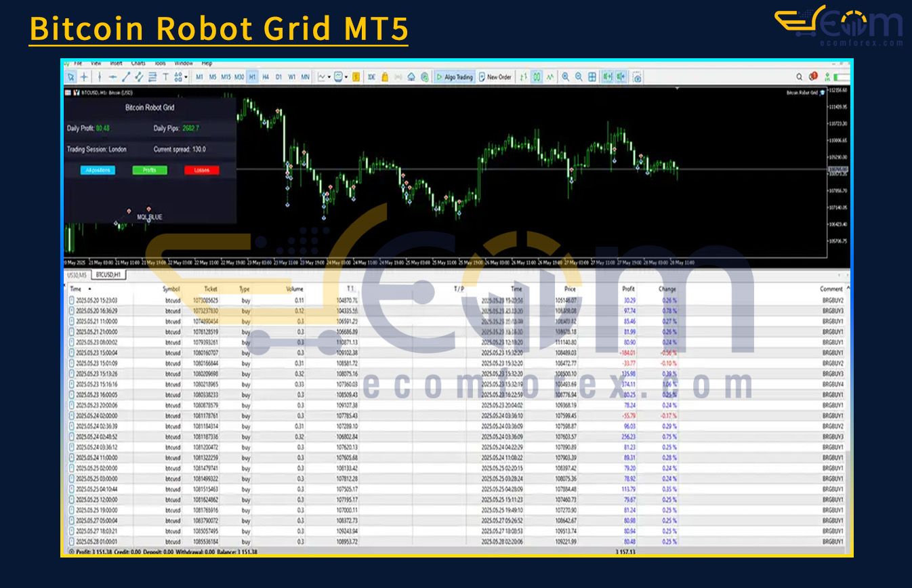Select the text label tool
The image size is (912, 588).
point(165,77)
